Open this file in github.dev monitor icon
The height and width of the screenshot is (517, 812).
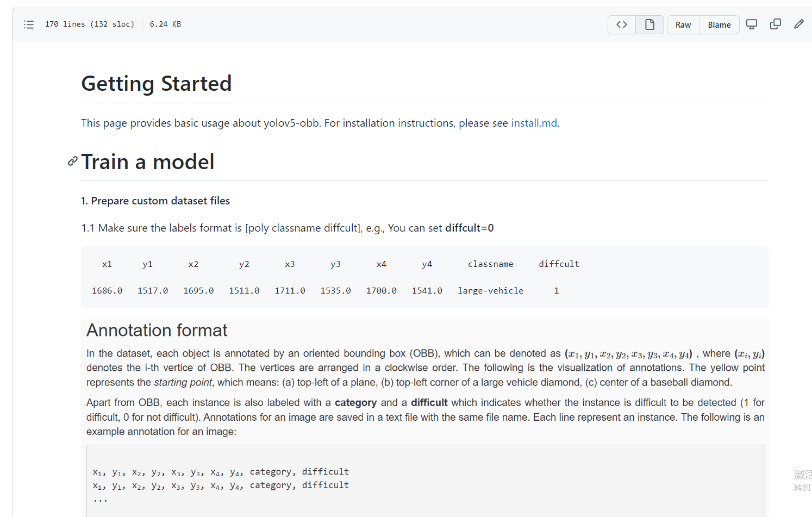coord(752,24)
